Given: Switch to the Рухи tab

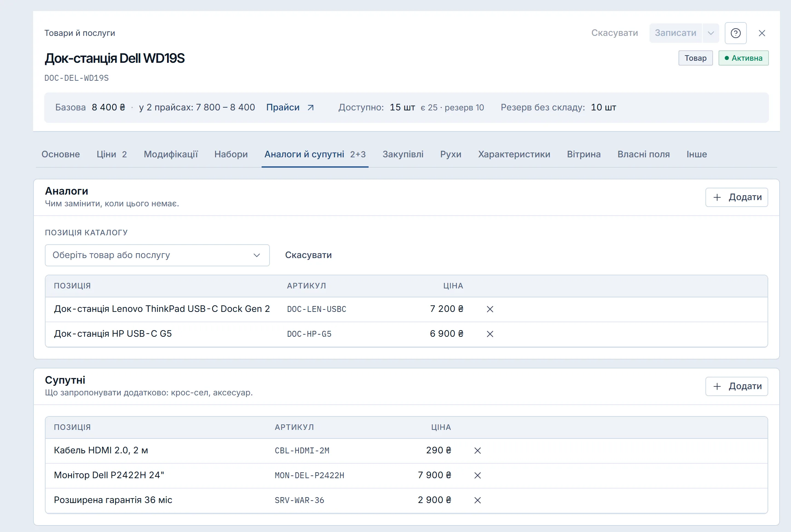Looking at the screenshot, I should click(450, 154).
